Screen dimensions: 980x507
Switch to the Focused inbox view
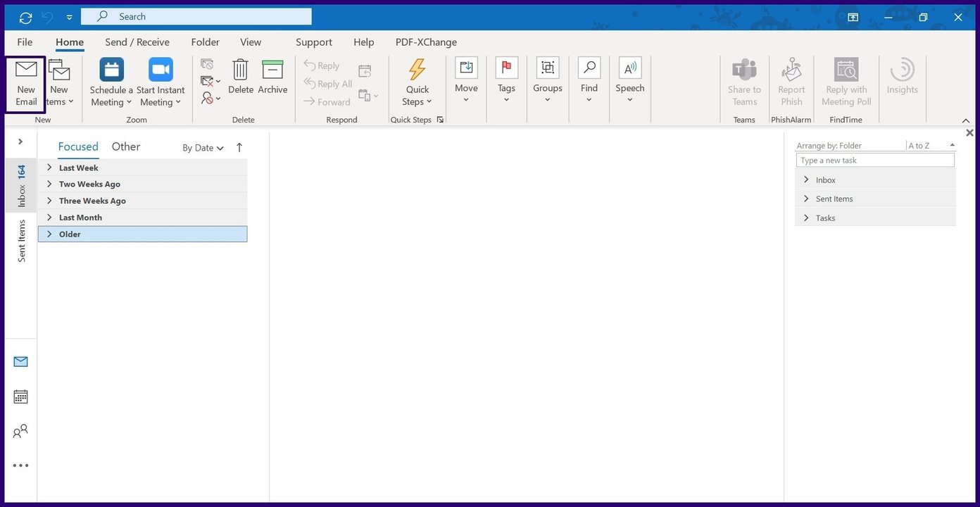[77, 146]
